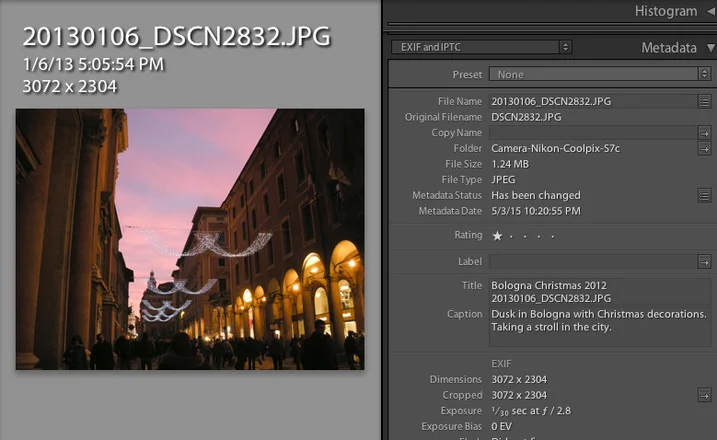Open the Preset dropdown showing None
Viewport: 717px width, 440px height.
[599, 74]
